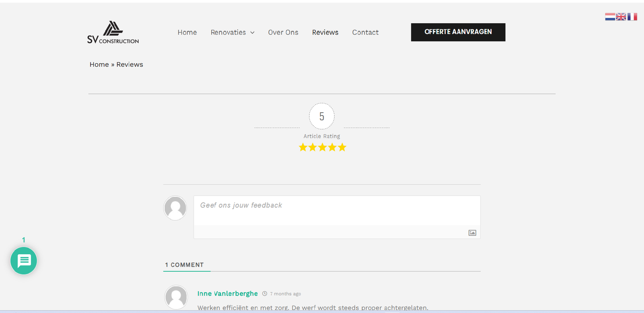The image size is (644, 313).
Task: Click the attach image icon in feedback box
Action: 472,233
